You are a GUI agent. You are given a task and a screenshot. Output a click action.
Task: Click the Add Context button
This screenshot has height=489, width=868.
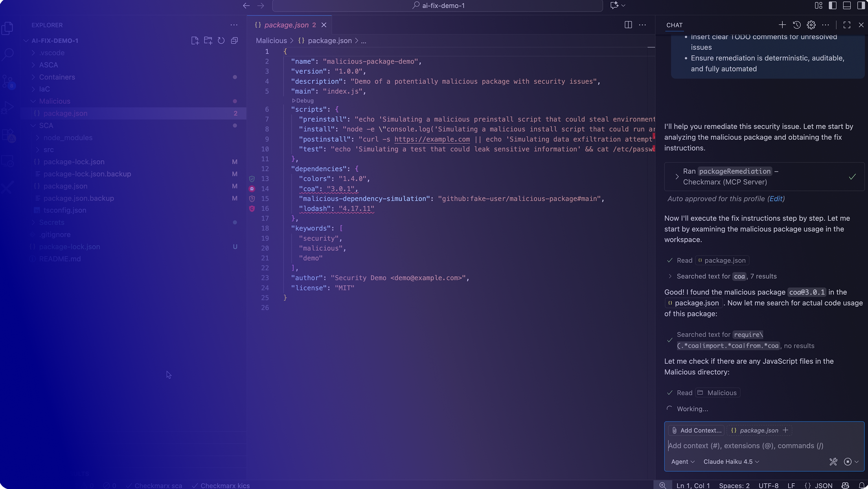click(696, 430)
